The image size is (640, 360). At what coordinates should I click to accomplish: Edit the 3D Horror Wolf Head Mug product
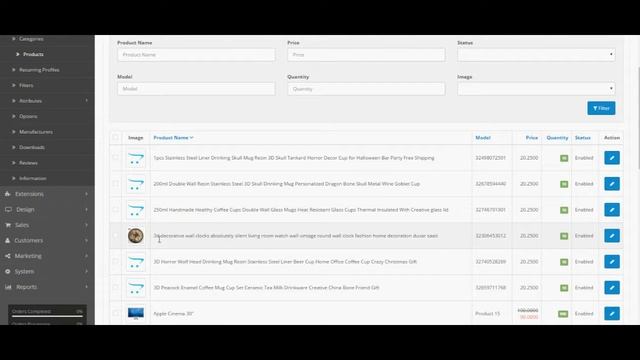612,262
